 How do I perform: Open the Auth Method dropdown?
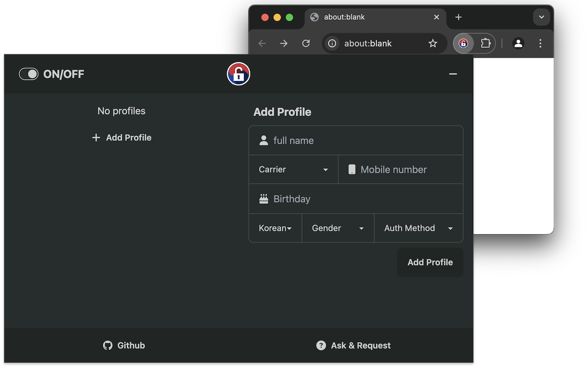418,228
